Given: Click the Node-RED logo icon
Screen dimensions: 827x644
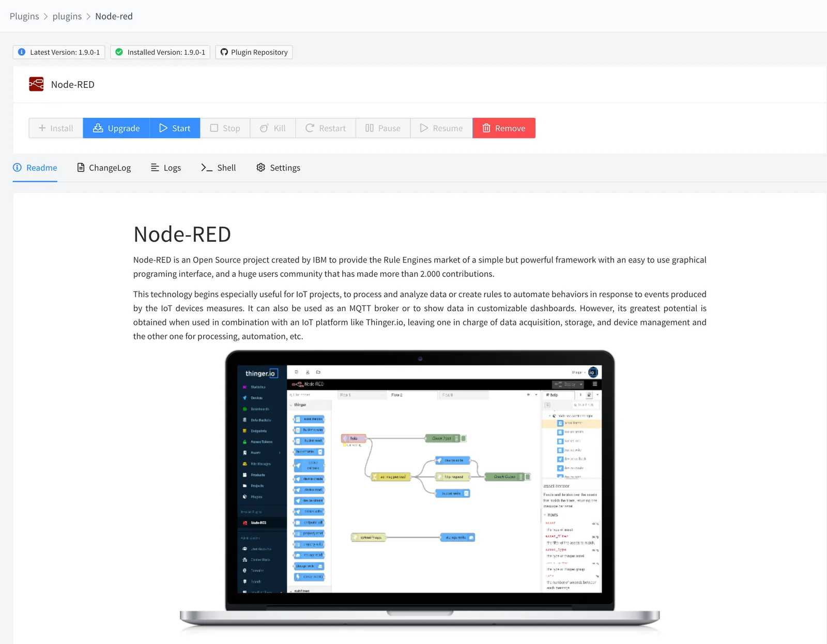Looking at the screenshot, I should [36, 84].
